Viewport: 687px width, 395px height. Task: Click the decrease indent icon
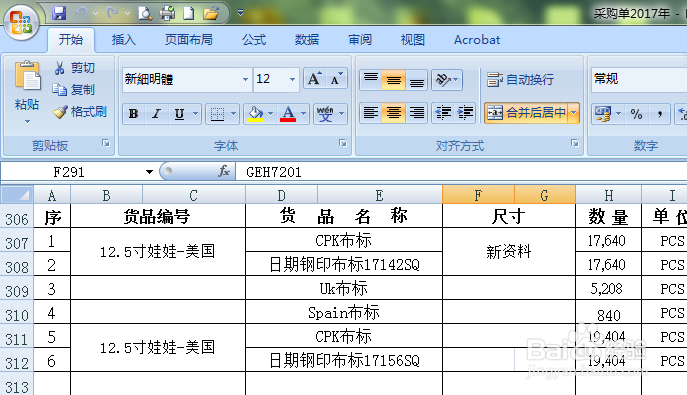443,113
